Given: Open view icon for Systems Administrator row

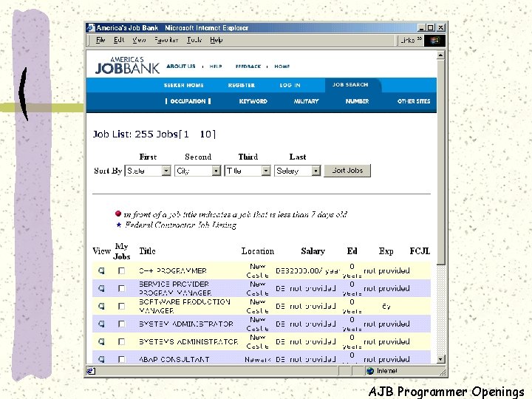Looking at the screenshot, I should [x=101, y=341].
